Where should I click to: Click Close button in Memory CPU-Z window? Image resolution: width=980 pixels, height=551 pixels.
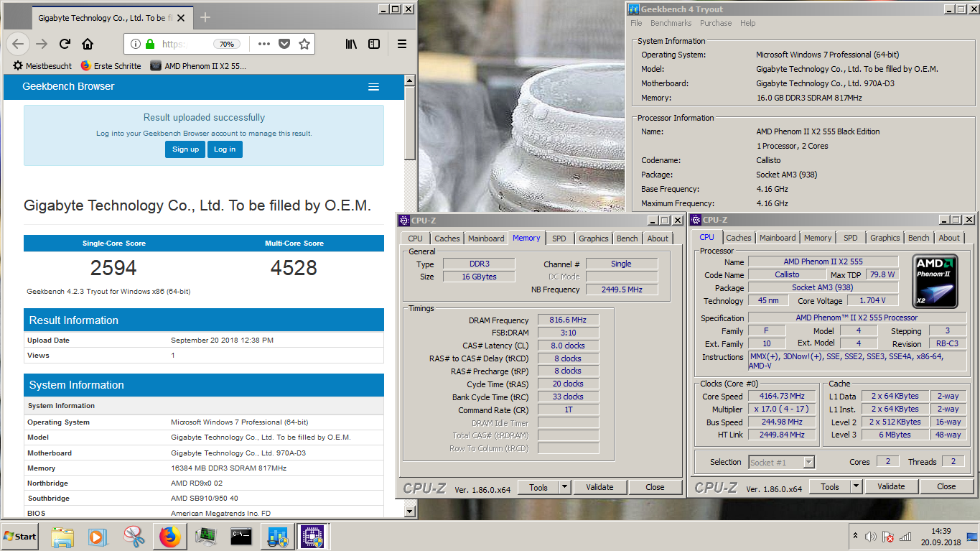click(655, 487)
